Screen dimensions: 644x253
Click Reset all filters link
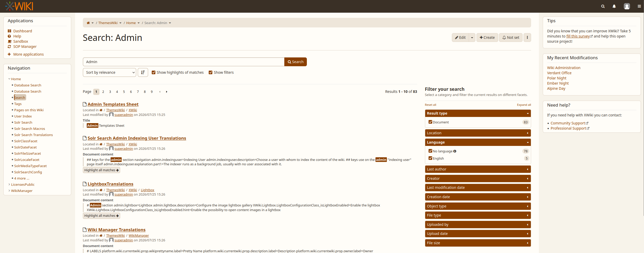(x=430, y=105)
